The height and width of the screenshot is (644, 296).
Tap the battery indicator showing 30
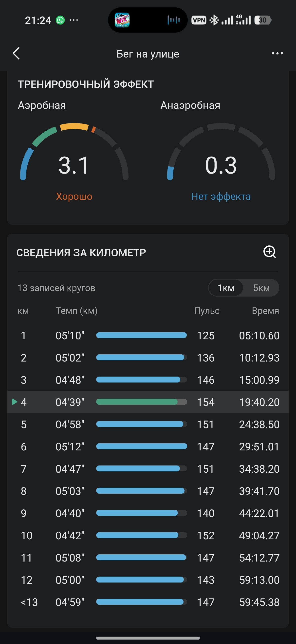tap(263, 20)
